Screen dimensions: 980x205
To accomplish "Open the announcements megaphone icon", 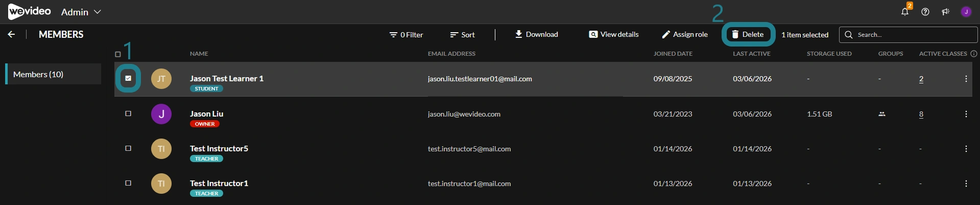I will 946,12.
